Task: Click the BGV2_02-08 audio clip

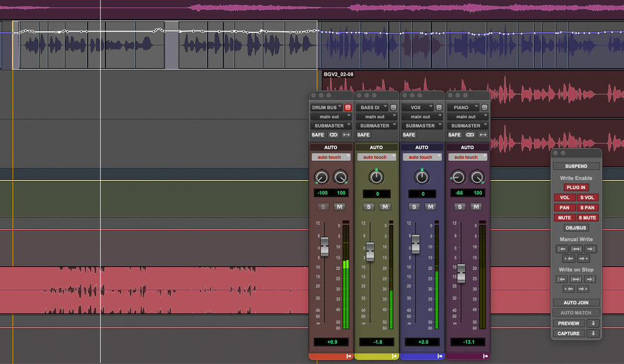Action: (437, 93)
